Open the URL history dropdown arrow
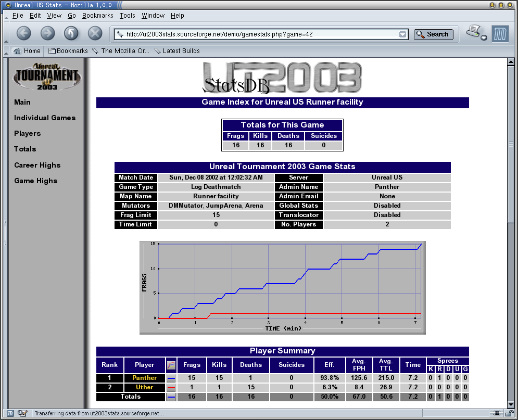The image size is (518, 420). (402, 34)
